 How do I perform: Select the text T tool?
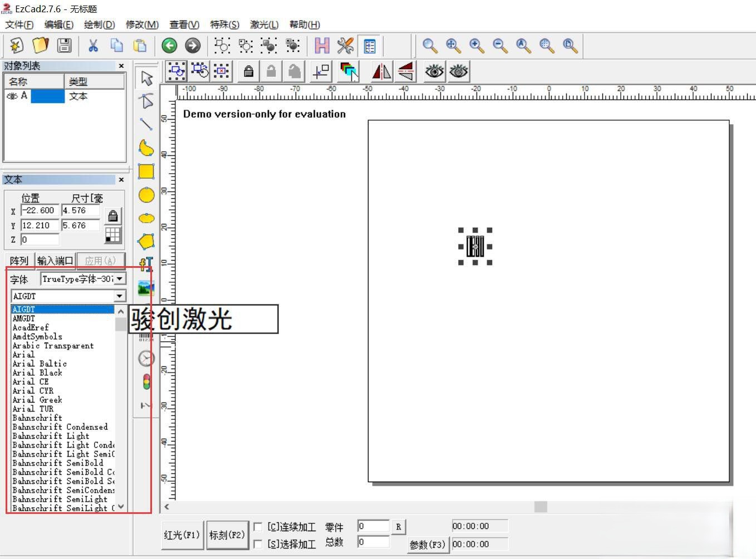tap(146, 264)
